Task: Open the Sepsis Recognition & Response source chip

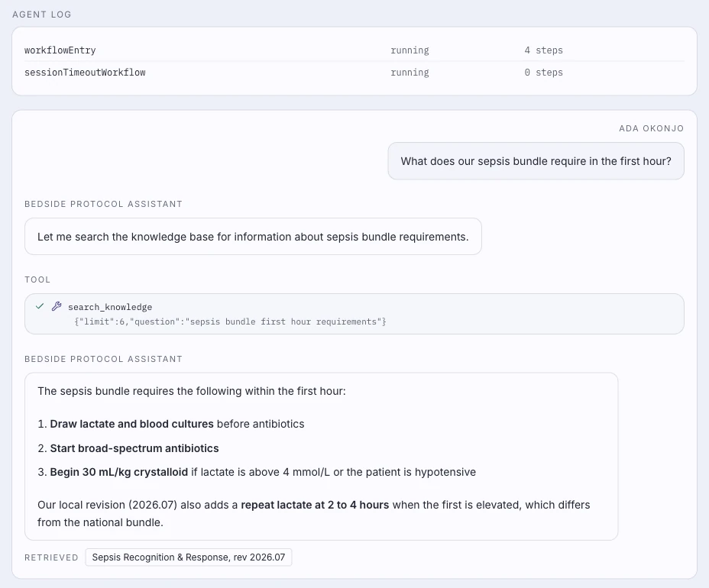Action: 189,557
